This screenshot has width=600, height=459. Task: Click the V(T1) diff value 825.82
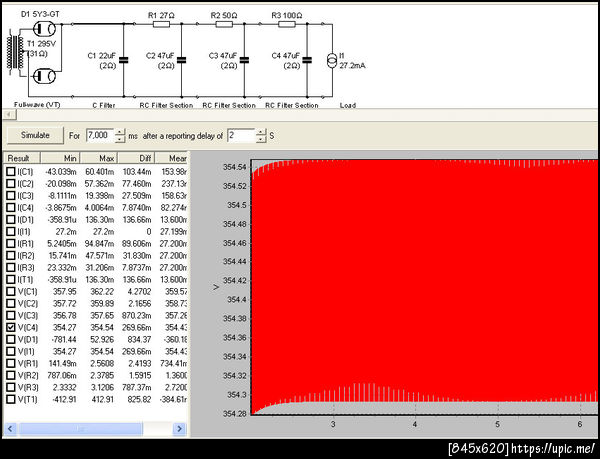137,399
